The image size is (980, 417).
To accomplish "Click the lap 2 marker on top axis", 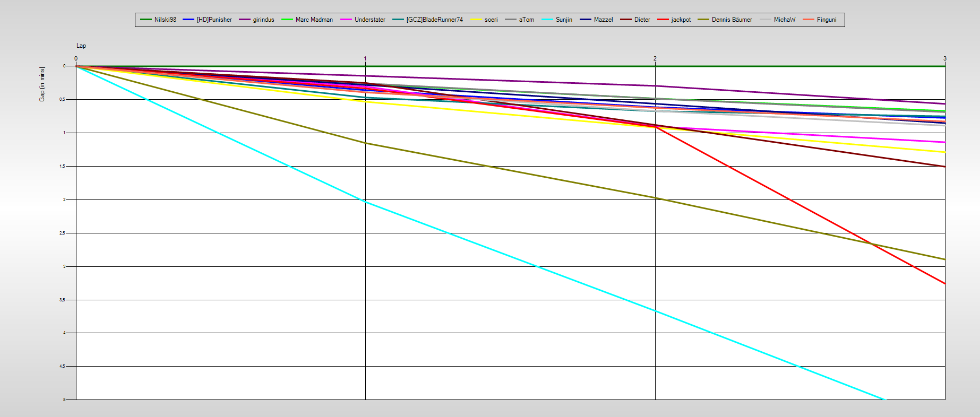I will pos(655,58).
